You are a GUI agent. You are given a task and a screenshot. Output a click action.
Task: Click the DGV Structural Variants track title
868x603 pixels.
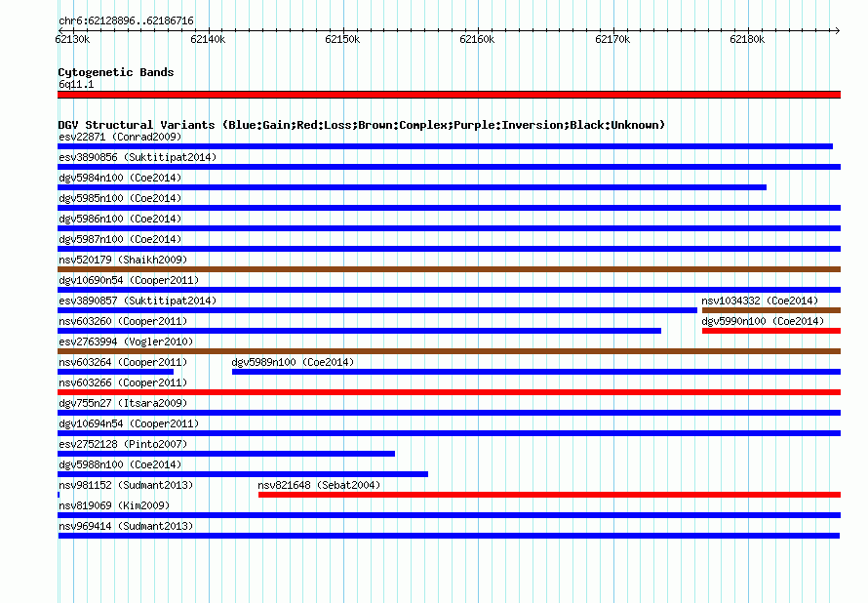click(361, 125)
